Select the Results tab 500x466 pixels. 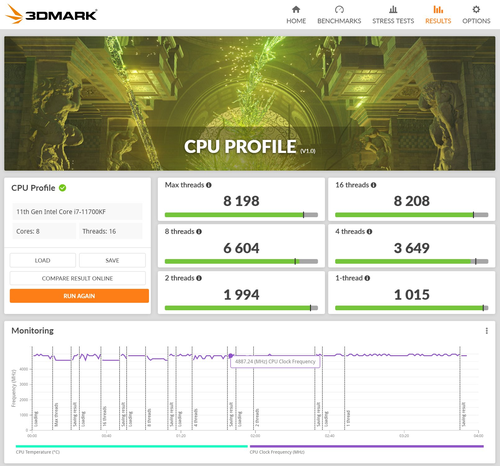(x=438, y=15)
